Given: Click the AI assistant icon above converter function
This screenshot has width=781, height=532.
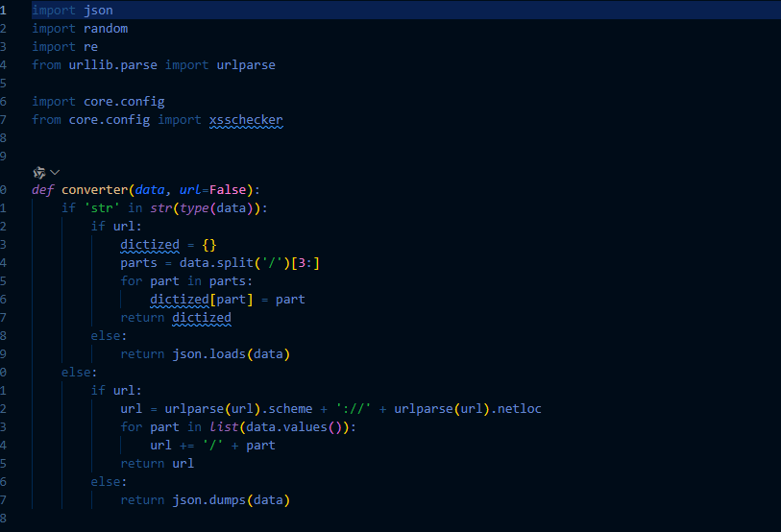Looking at the screenshot, I should 38,173.
